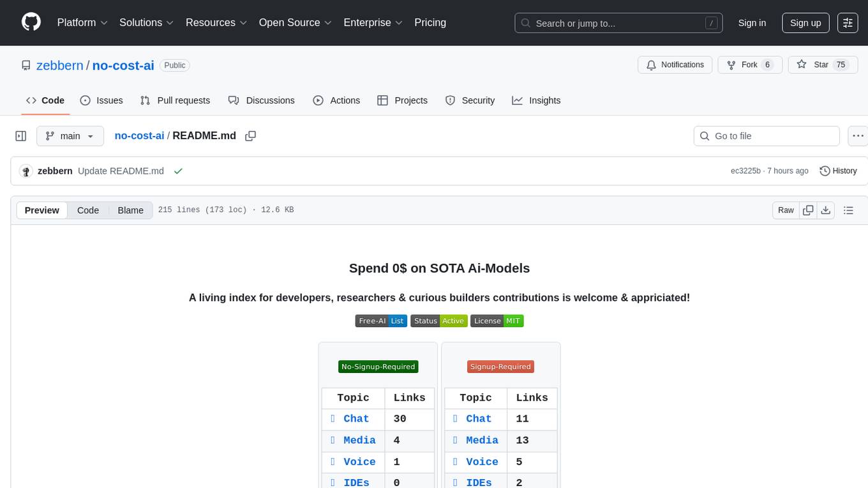Open zebbern's avatar next to the commit
Viewport: 868px width, 488px height.
tap(26, 171)
